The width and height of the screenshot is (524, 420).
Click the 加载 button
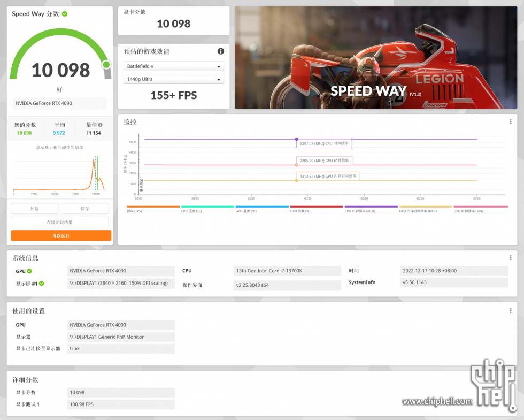pyautogui.click(x=34, y=209)
